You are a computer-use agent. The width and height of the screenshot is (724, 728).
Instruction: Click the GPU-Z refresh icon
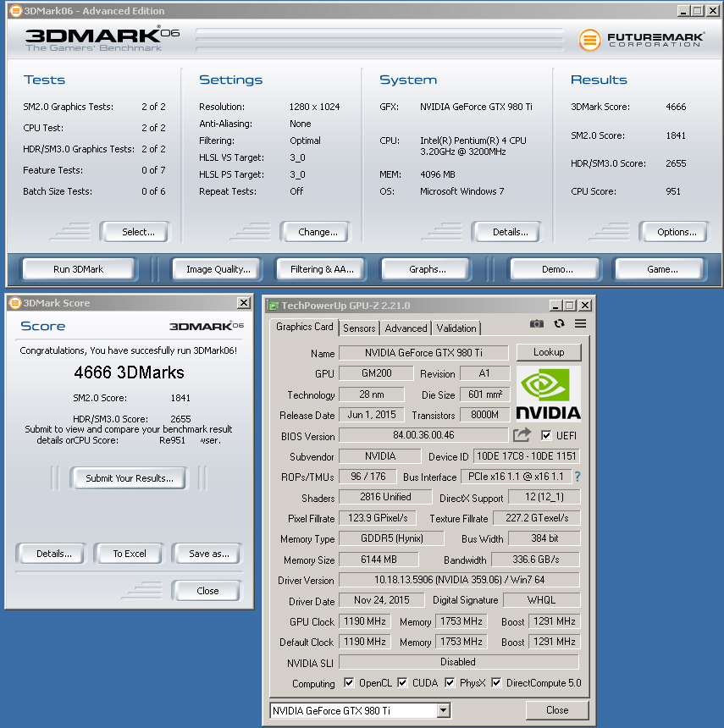(559, 324)
